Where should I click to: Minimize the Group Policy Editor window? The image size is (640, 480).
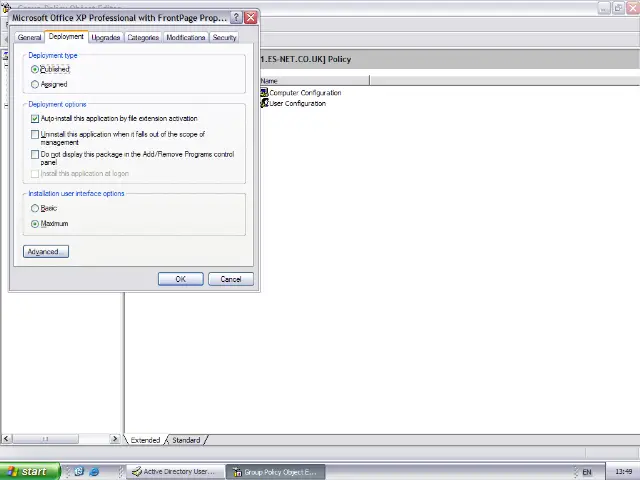pos(604,8)
